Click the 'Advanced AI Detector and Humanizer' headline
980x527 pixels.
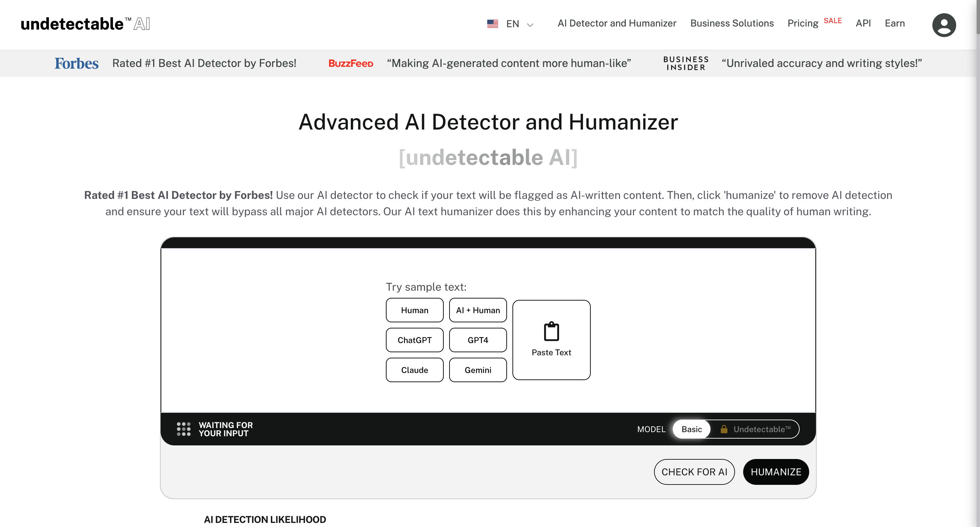coord(488,122)
